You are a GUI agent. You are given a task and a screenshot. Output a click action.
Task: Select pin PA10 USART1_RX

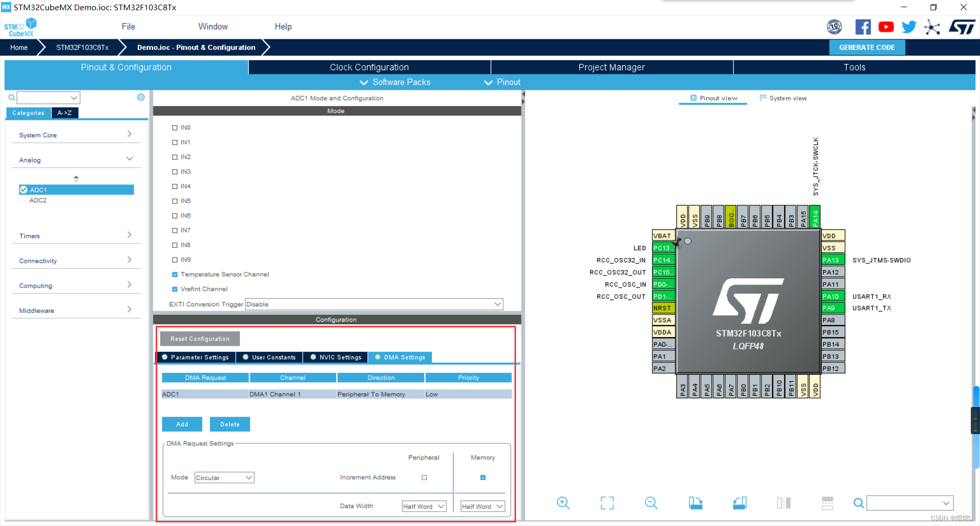tap(833, 296)
